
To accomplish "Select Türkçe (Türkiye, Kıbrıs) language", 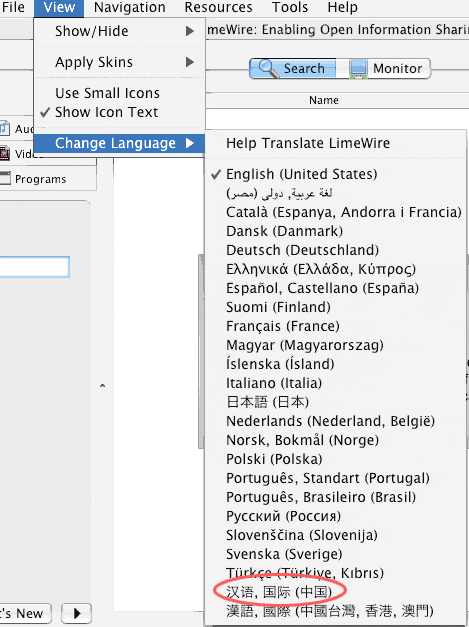I will pyautogui.click(x=335, y=573).
